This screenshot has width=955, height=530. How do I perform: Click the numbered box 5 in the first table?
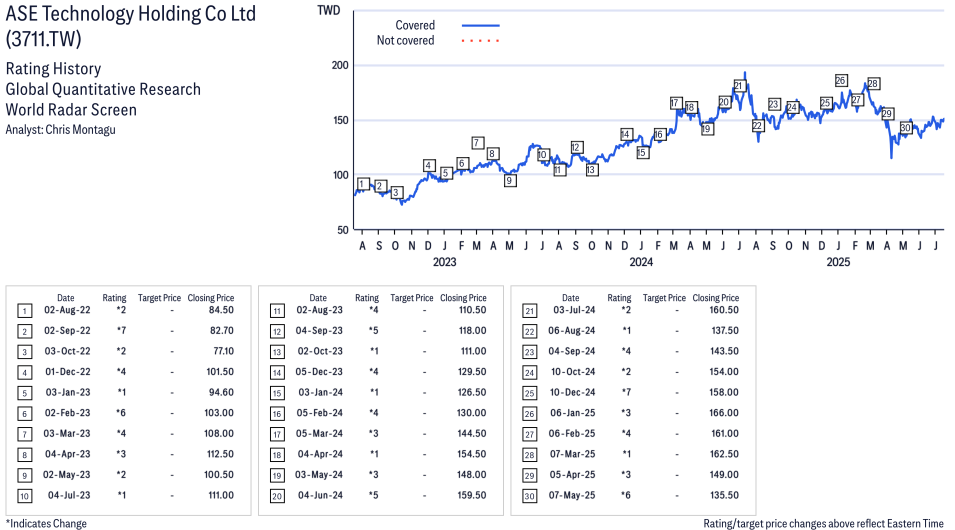click(24, 394)
